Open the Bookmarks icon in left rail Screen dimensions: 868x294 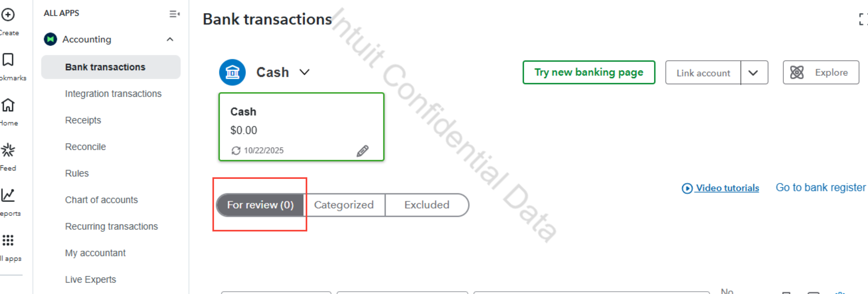coord(8,60)
